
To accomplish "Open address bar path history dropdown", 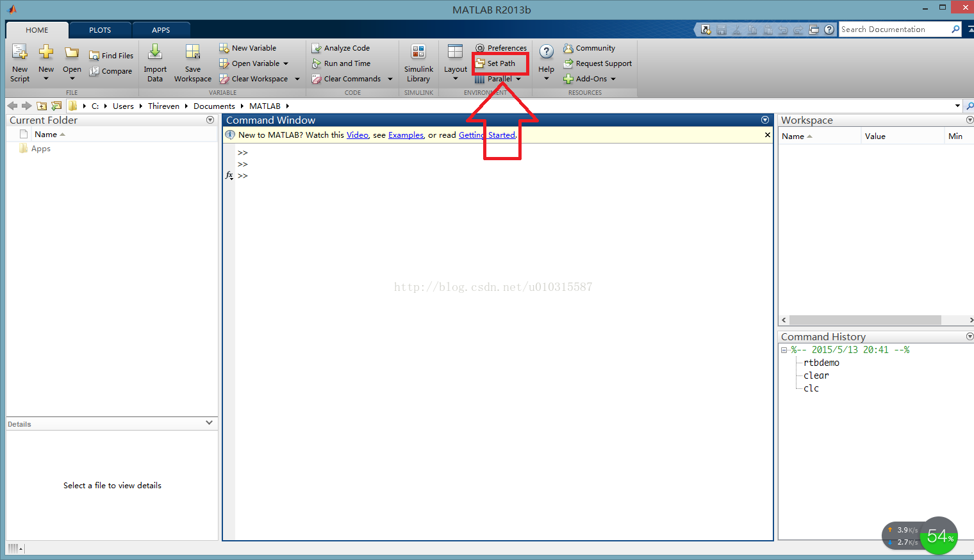I will click(957, 106).
